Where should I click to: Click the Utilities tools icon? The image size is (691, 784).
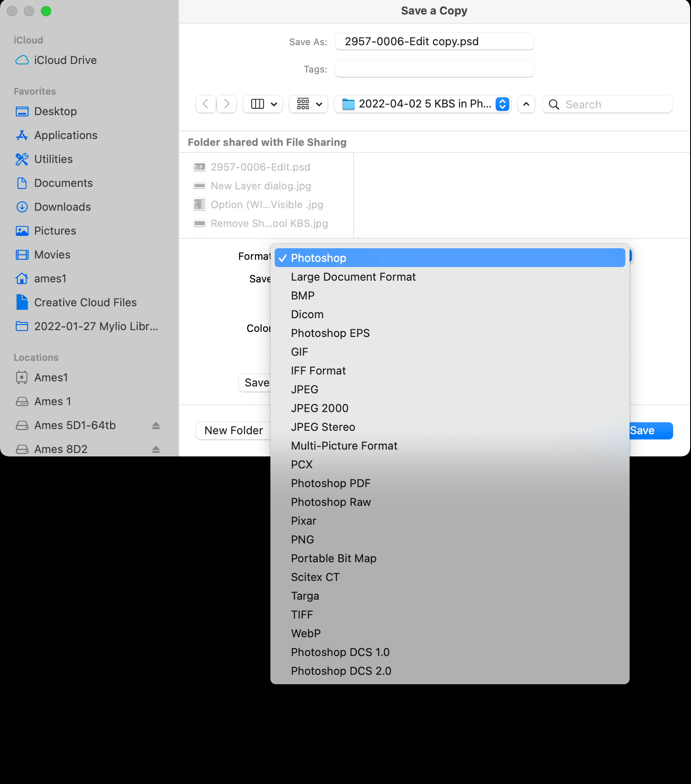pos(22,159)
